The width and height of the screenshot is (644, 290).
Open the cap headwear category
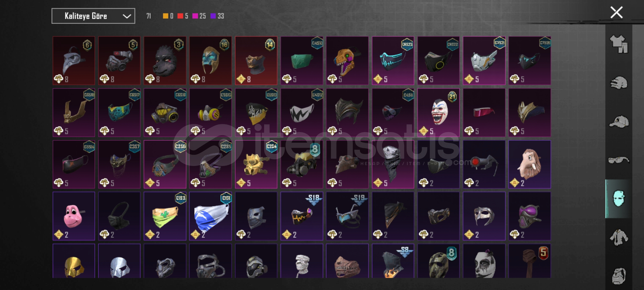[619, 121]
